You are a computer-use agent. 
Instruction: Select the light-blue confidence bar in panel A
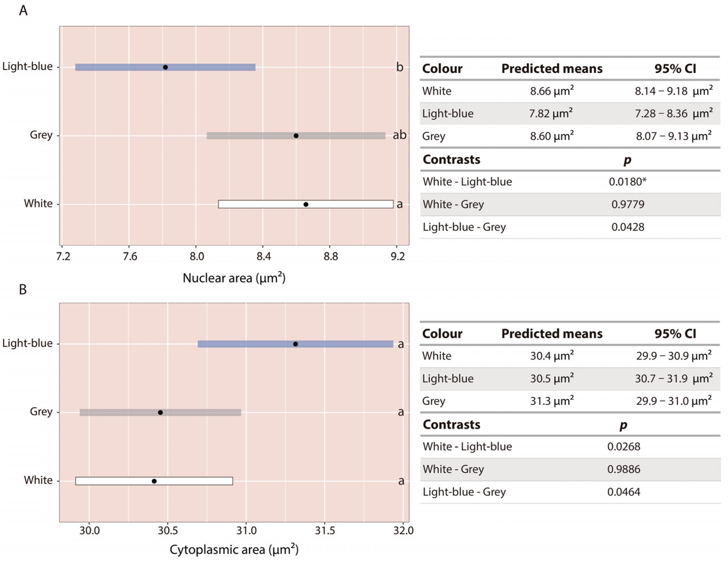tap(165, 67)
